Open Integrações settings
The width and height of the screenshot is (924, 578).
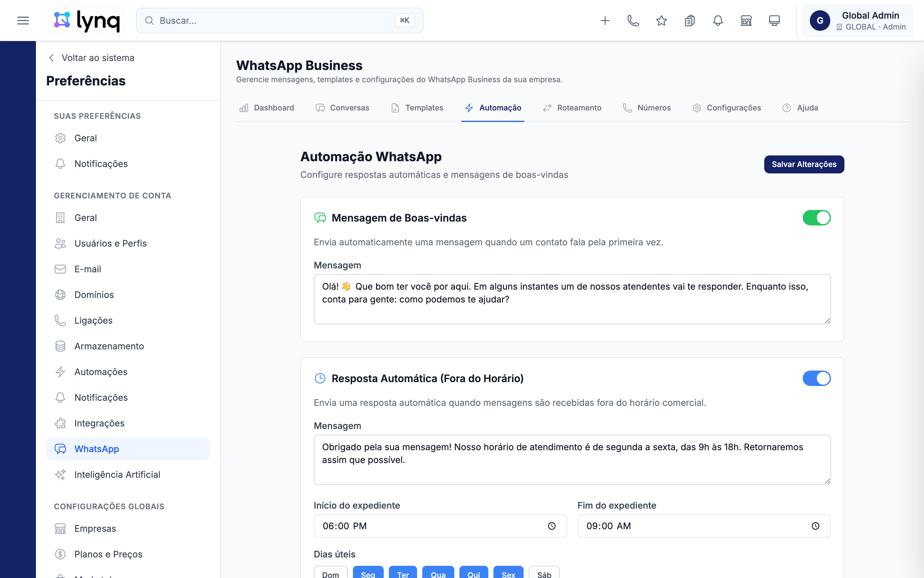point(128,423)
